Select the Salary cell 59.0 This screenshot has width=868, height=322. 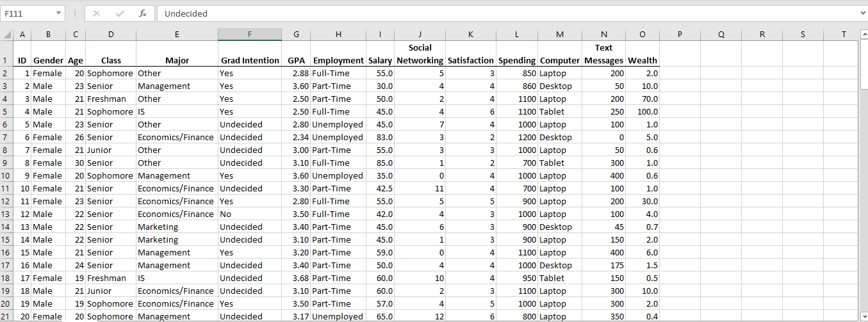coord(381,252)
